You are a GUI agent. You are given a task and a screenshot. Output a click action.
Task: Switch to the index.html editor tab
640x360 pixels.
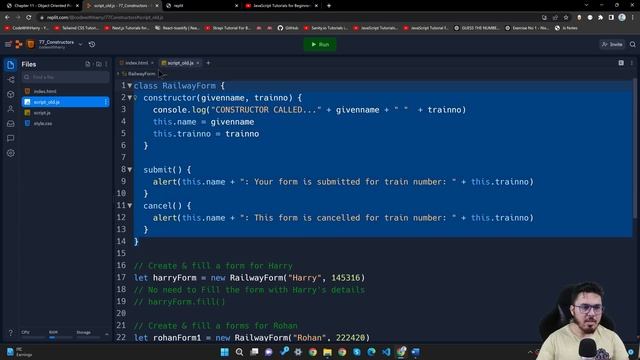click(x=136, y=63)
